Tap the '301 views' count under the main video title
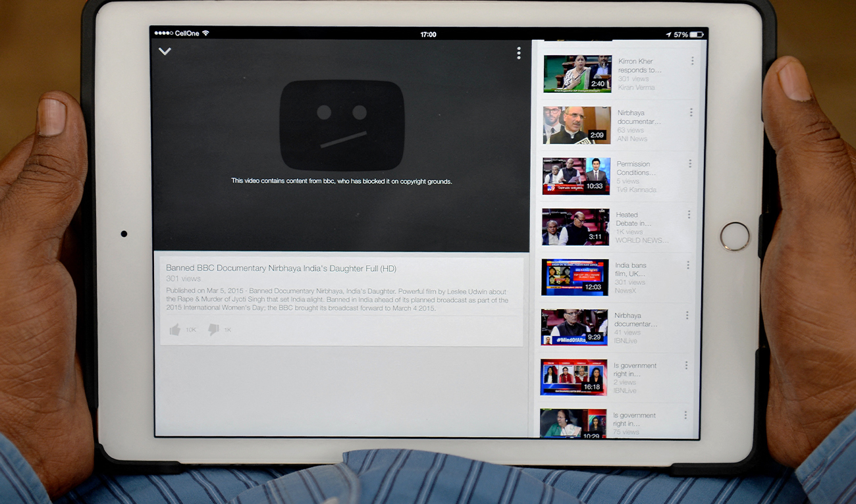Screen dimensions: 856x504 click(183, 279)
